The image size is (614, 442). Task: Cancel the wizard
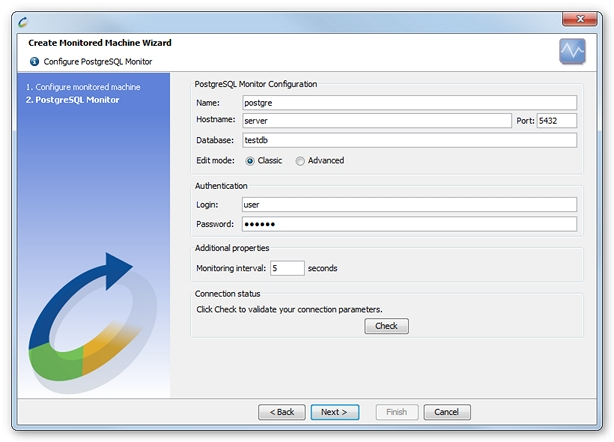(446, 412)
